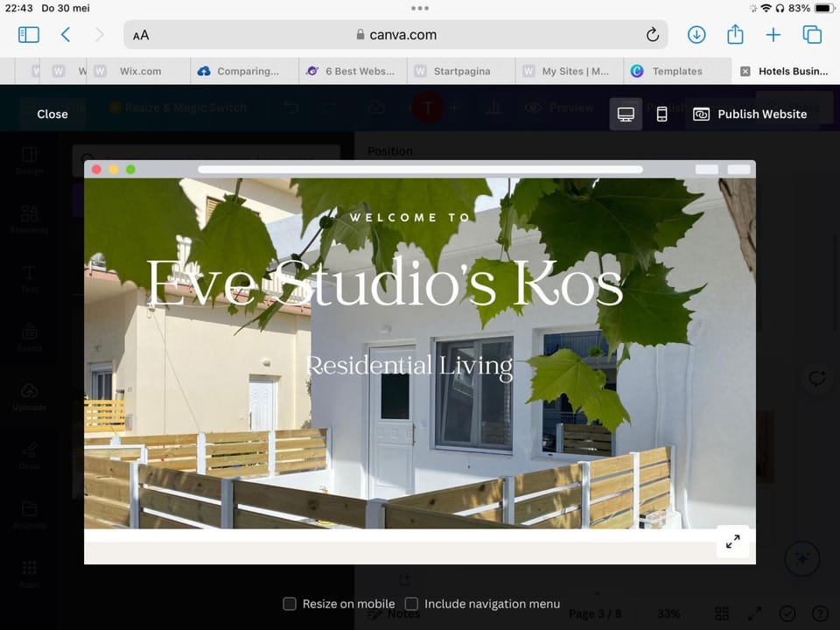Image resolution: width=840 pixels, height=630 pixels.
Task: Open the Startpagina tab
Action: [461, 72]
